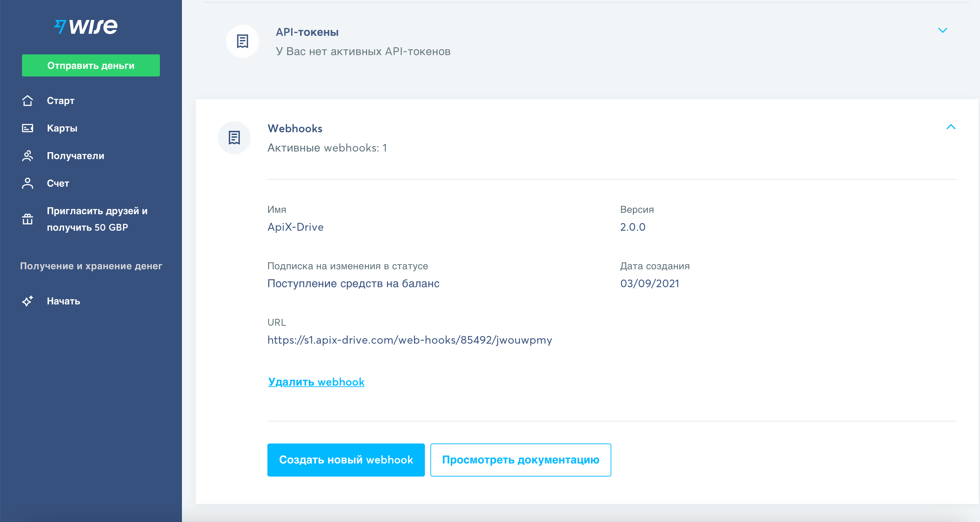
Task: Click the URL field label
Action: tap(277, 322)
